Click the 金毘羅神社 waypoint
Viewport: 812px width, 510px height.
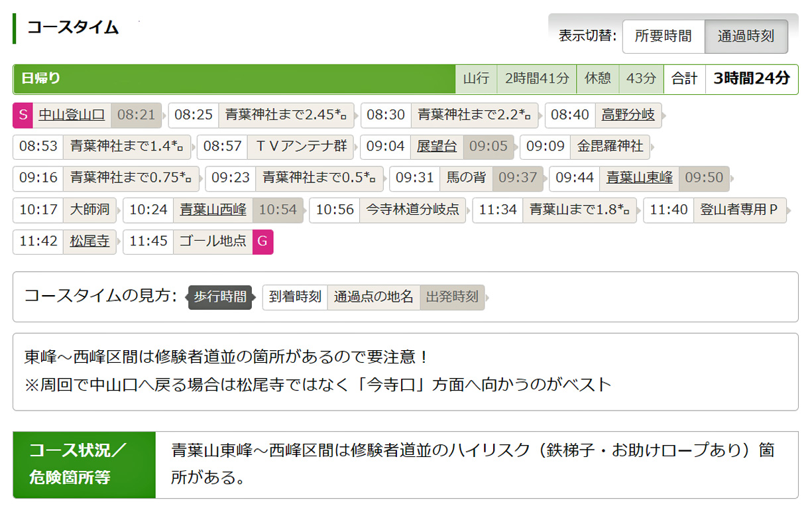pos(610,147)
